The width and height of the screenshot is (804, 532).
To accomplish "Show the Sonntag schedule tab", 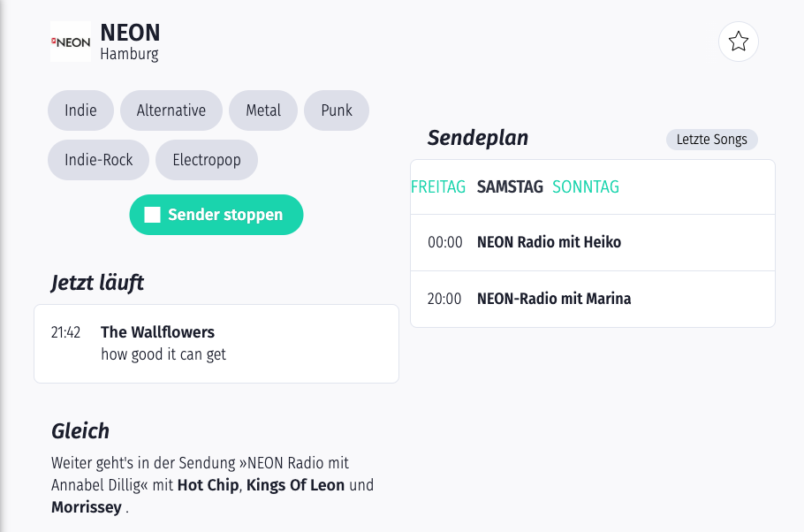I will click(x=586, y=186).
